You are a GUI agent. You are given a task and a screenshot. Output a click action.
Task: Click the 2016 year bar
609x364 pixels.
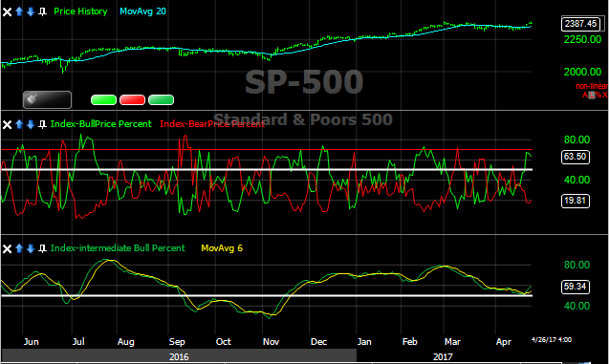(x=179, y=356)
